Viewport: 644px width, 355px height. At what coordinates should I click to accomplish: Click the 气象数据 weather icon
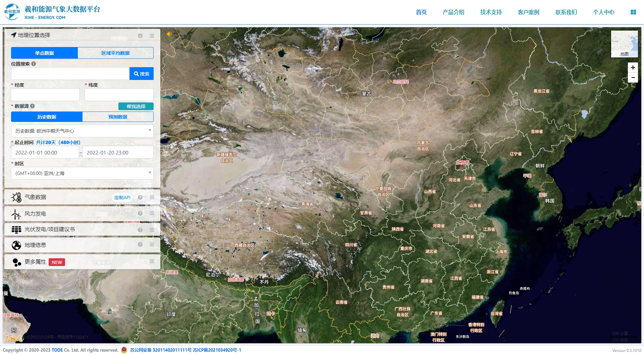16,197
